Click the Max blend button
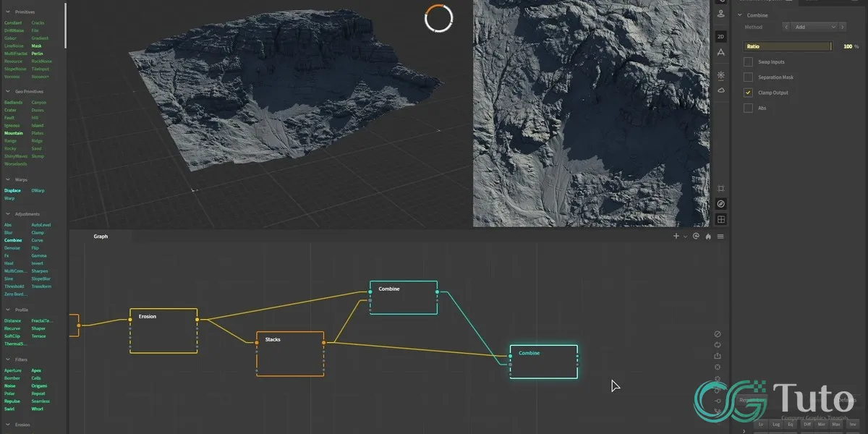 click(x=836, y=425)
